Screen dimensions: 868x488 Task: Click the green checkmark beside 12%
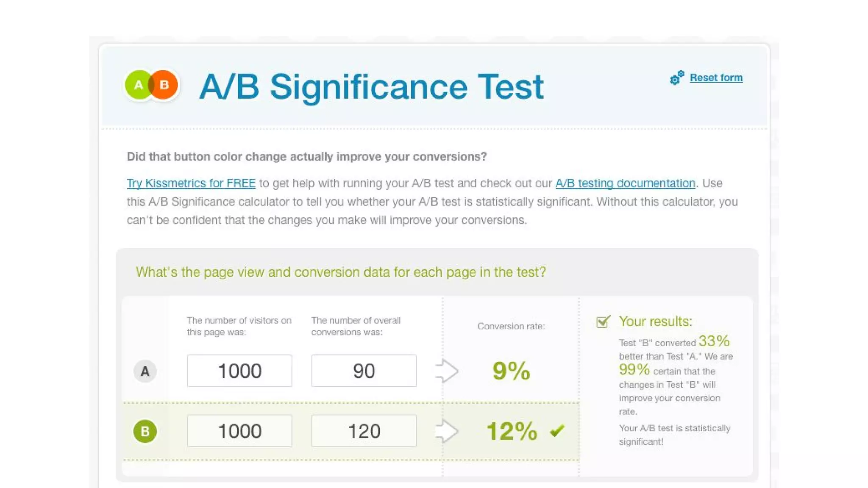tap(557, 431)
